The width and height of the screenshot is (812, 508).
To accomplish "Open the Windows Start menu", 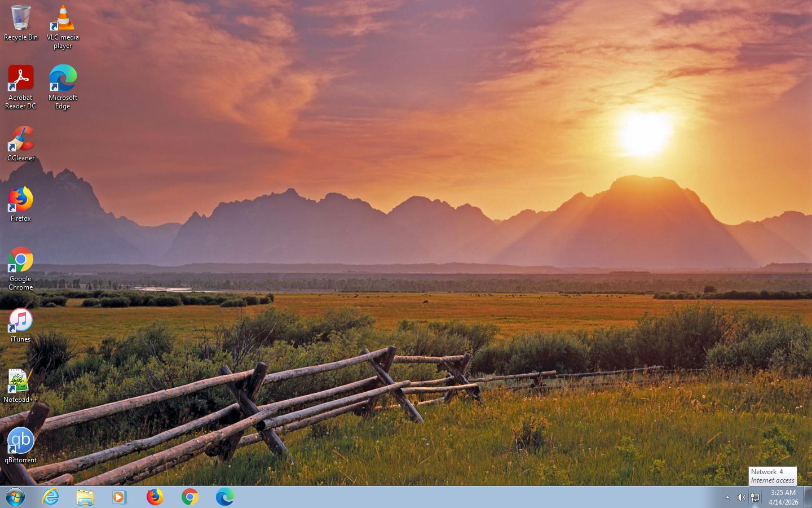I will point(15,497).
